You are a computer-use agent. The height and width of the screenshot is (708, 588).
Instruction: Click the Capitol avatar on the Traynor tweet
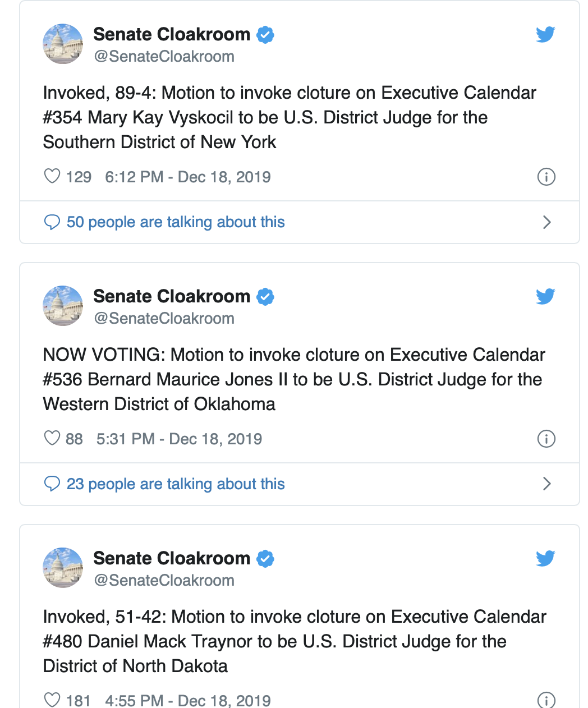63,568
